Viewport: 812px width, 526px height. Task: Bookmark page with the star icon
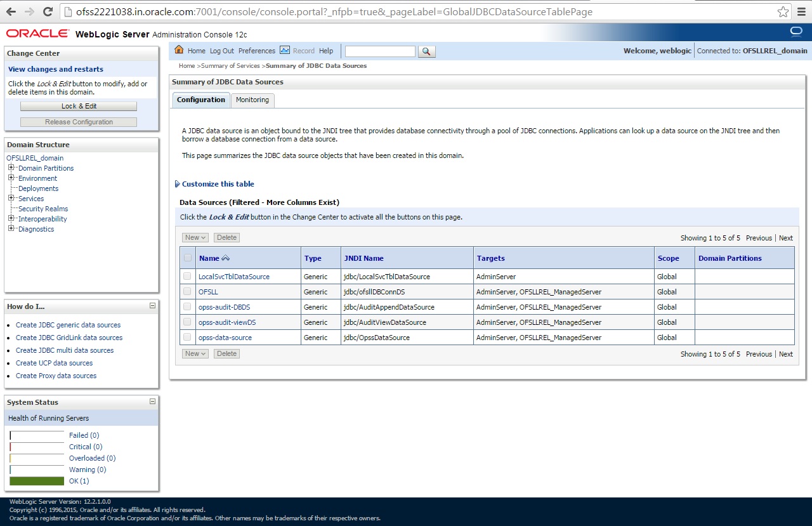tap(783, 12)
